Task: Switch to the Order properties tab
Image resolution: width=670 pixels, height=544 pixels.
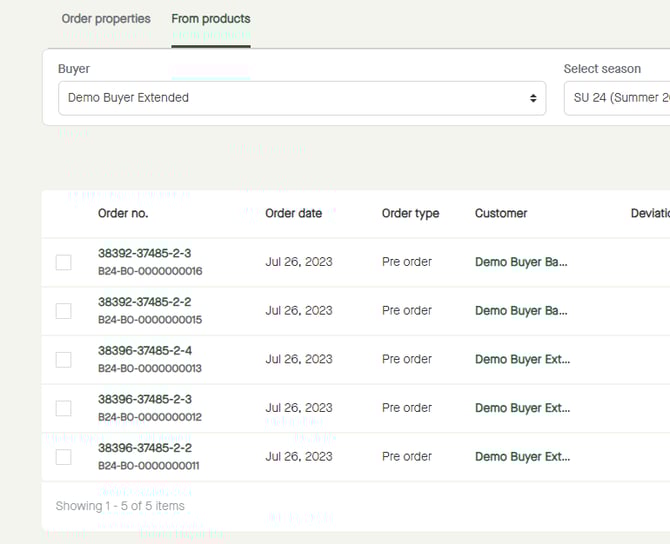Action: click(x=106, y=19)
